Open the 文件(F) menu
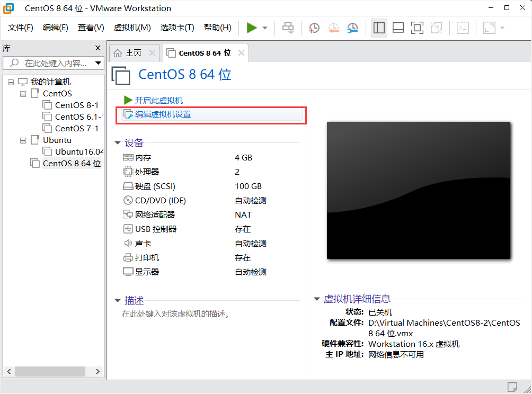Viewport: 532px width, 394px height. [x=20, y=28]
